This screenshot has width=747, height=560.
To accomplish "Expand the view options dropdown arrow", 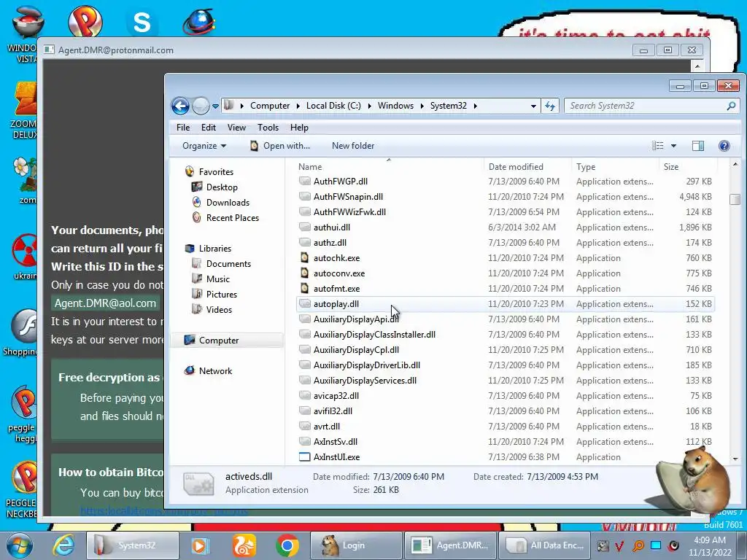I will point(673,146).
